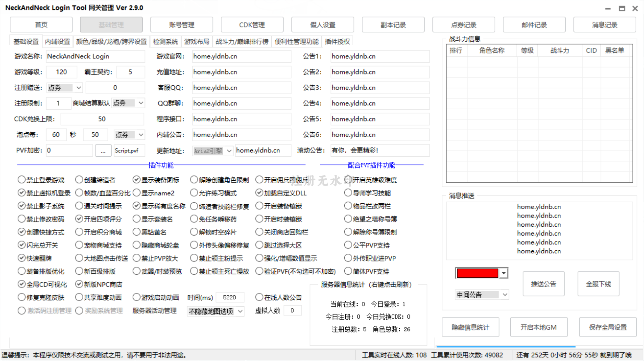The height and width of the screenshot is (361, 644).
Task: Switch to 游戏布局 sub-tab
Action: tap(197, 41)
